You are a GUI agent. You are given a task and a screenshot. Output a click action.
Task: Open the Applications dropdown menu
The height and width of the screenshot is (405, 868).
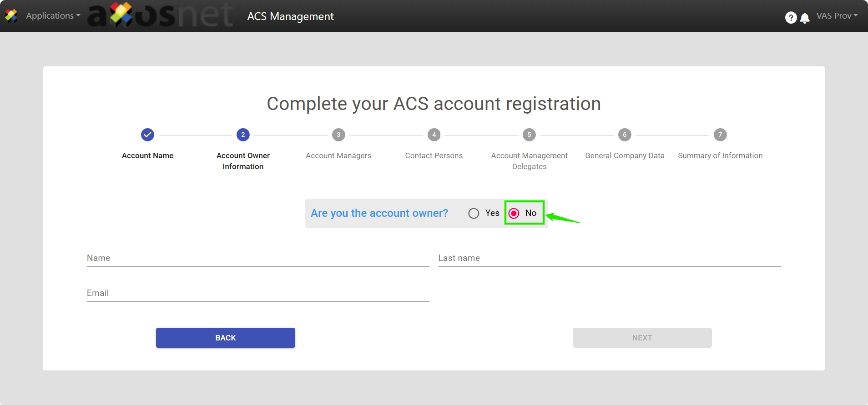pos(53,16)
